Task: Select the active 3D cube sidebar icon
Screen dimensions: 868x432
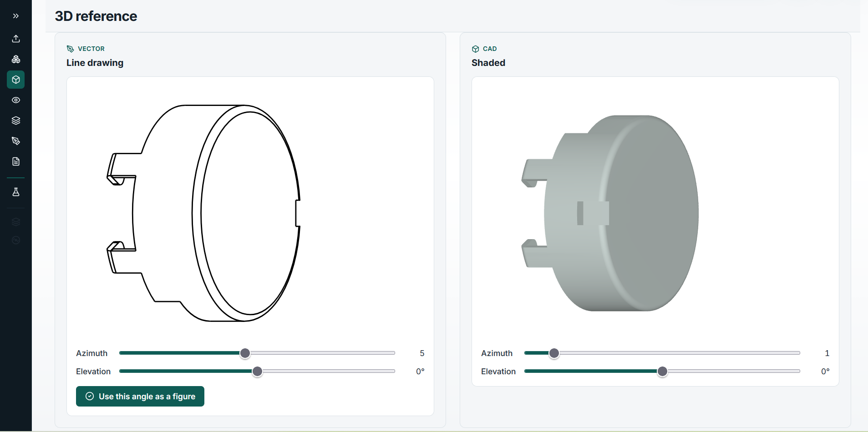Action: [16, 80]
